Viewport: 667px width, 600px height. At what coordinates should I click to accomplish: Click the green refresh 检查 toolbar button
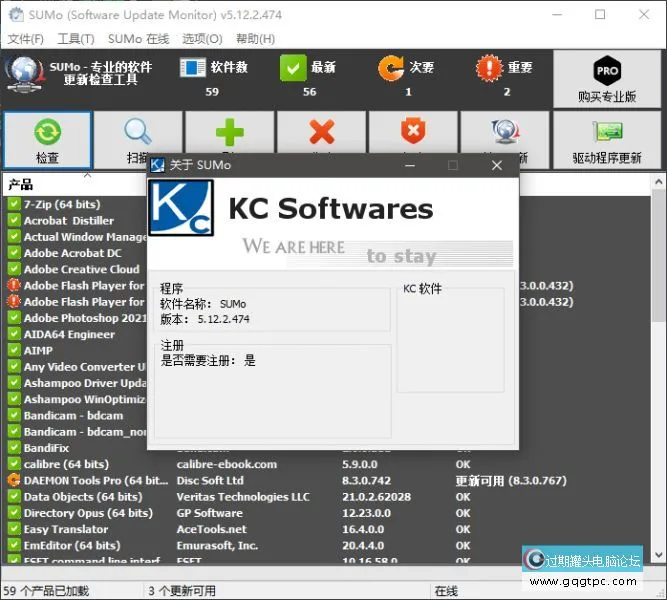(47, 139)
